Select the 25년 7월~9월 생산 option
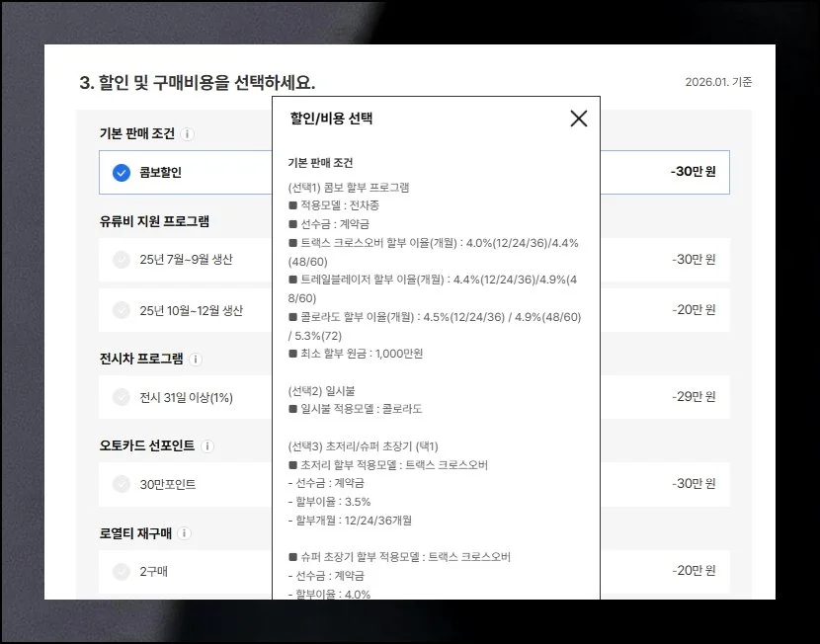 click(x=122, y=260)
